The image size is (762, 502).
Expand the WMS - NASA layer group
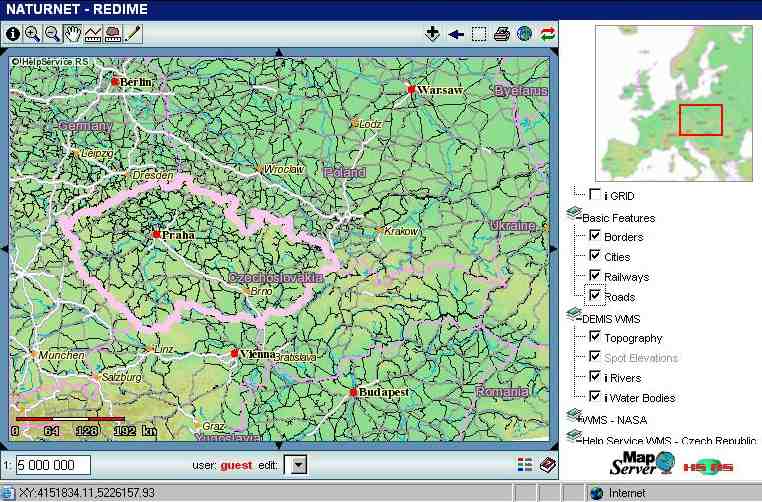574,415
